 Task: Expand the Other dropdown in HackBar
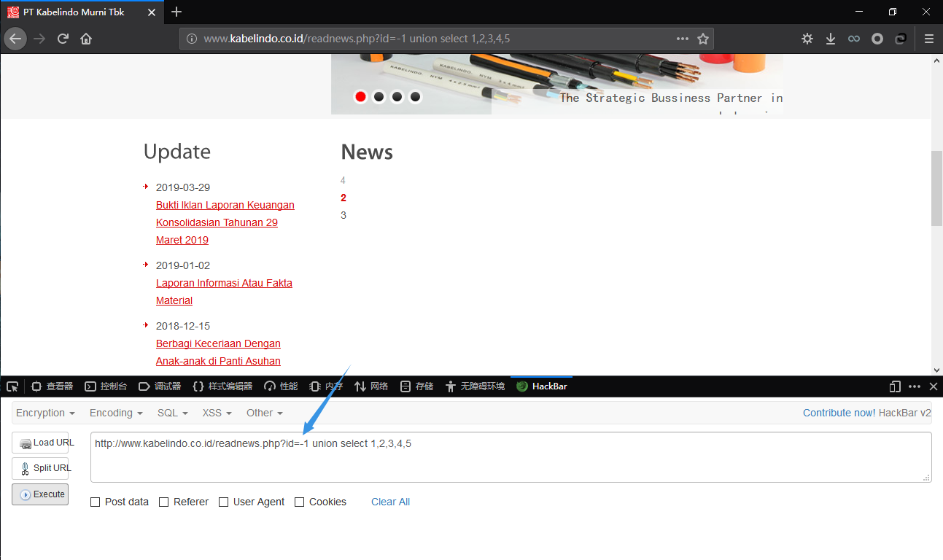[265, 413]
